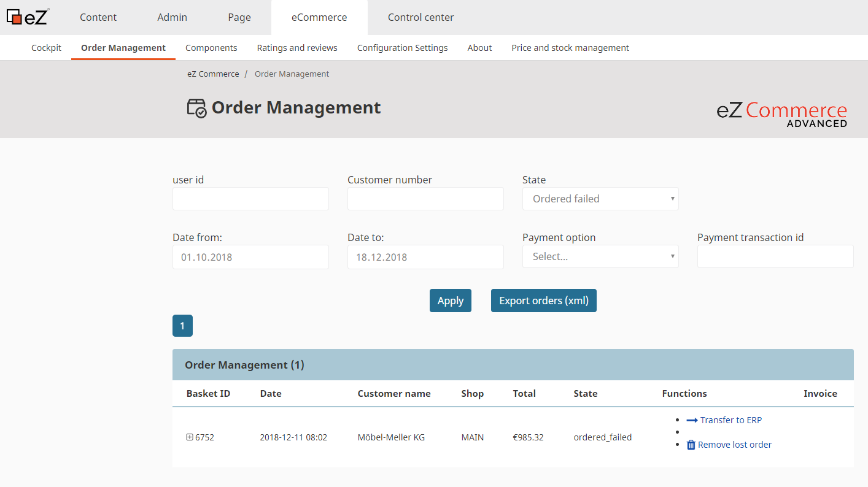The height and width of the screenshot is (487, 868).
Task: Focus the user id input field
Action: tap(250, 199)
